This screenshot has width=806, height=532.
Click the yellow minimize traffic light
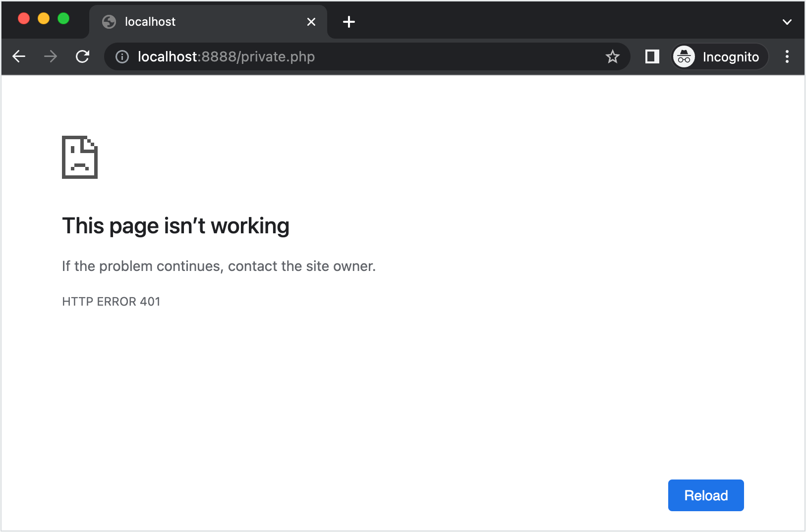(x=44, y=18)
